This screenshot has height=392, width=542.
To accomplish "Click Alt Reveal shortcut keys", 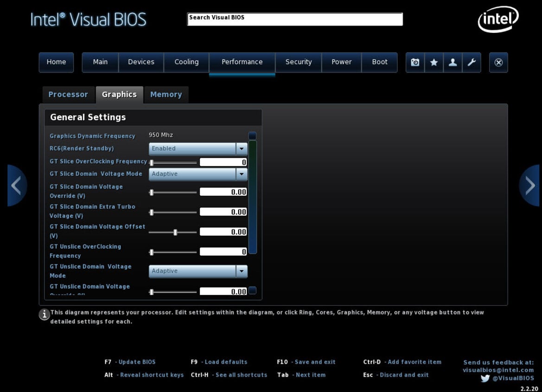I will click(144, 375).
